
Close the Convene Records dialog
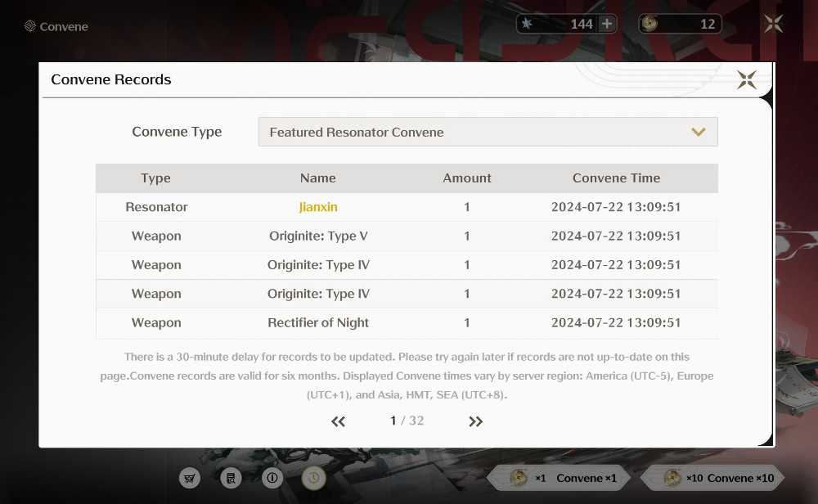pos(747,80)
